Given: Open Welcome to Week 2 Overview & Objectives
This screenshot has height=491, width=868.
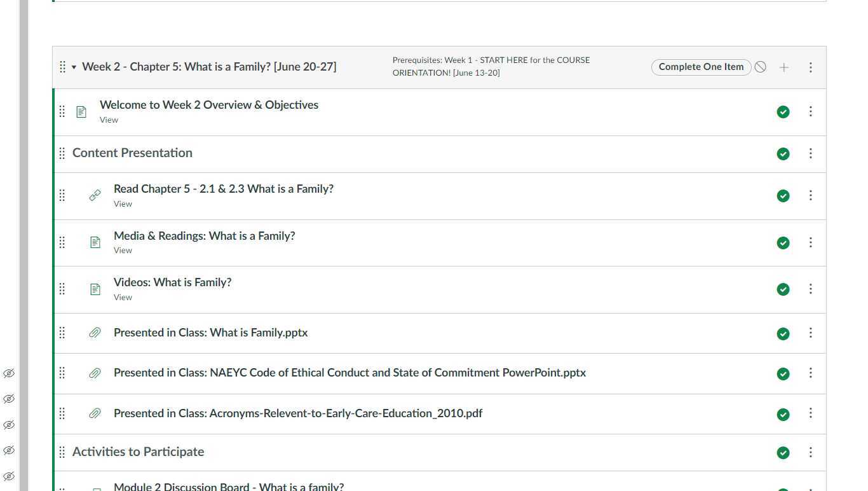Looking at the screenshot, I should pos(209,105).
